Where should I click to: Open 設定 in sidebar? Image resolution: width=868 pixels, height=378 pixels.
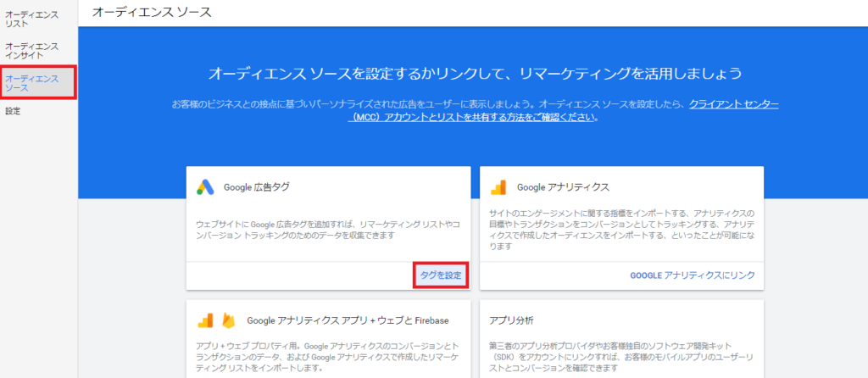[13, 111]
